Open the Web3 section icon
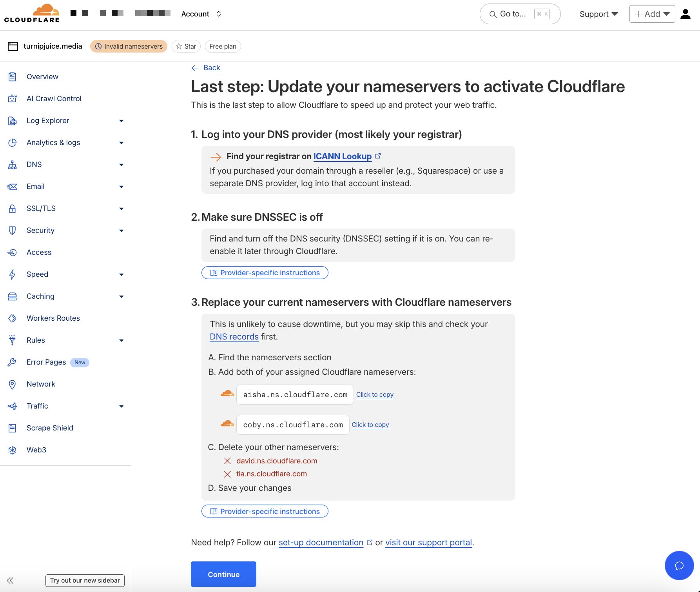The height and width of the screenshot is (592, 700). pos(12,450)
